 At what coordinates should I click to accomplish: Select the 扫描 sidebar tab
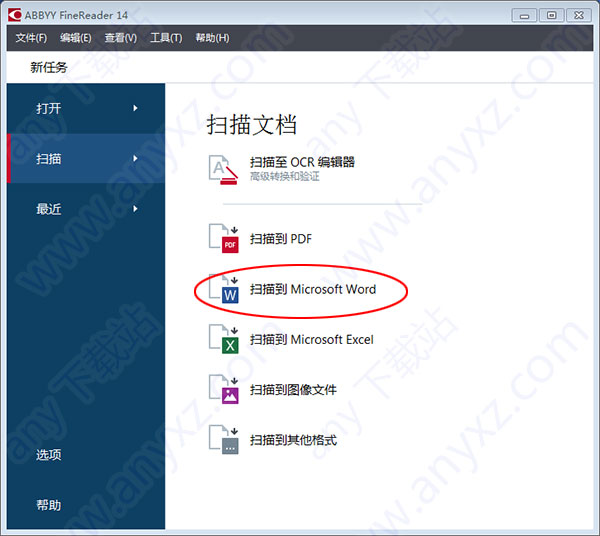[86, 158]
